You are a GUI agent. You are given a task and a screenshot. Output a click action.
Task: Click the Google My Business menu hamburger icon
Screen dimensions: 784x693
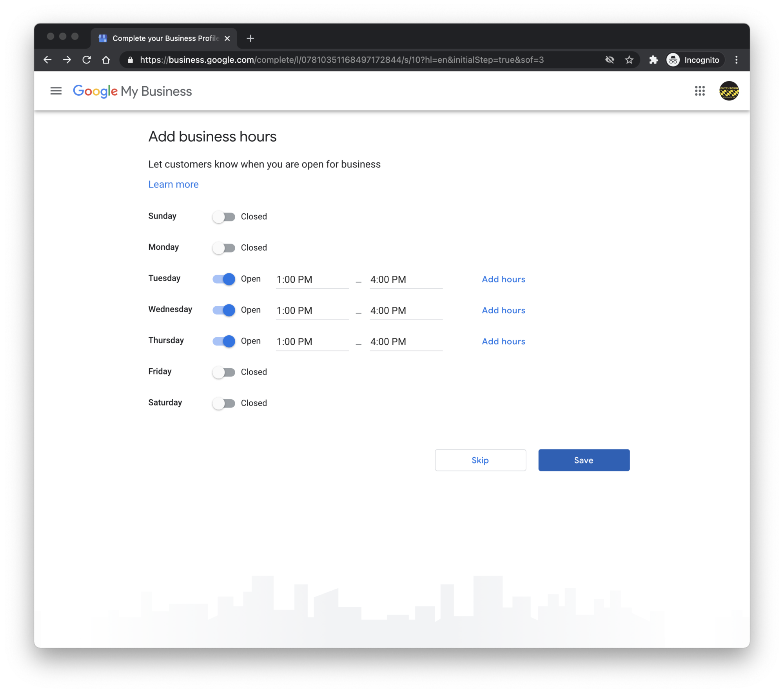[56, 91]
